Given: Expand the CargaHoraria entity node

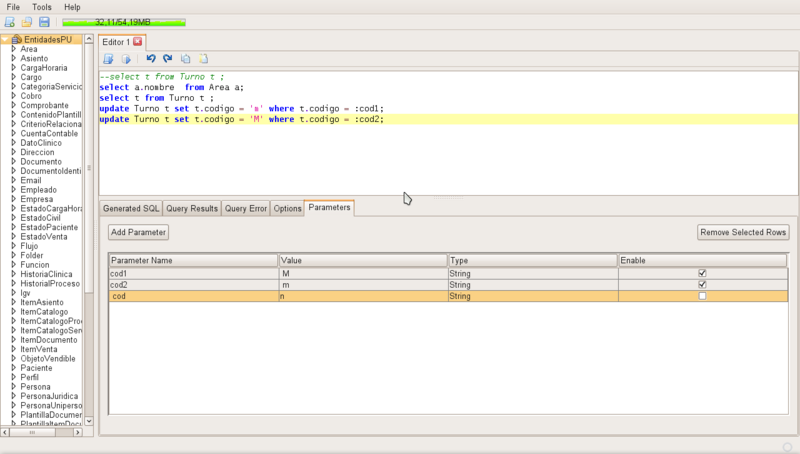Looking at the screenshot, I should click(x=14, y=68).
